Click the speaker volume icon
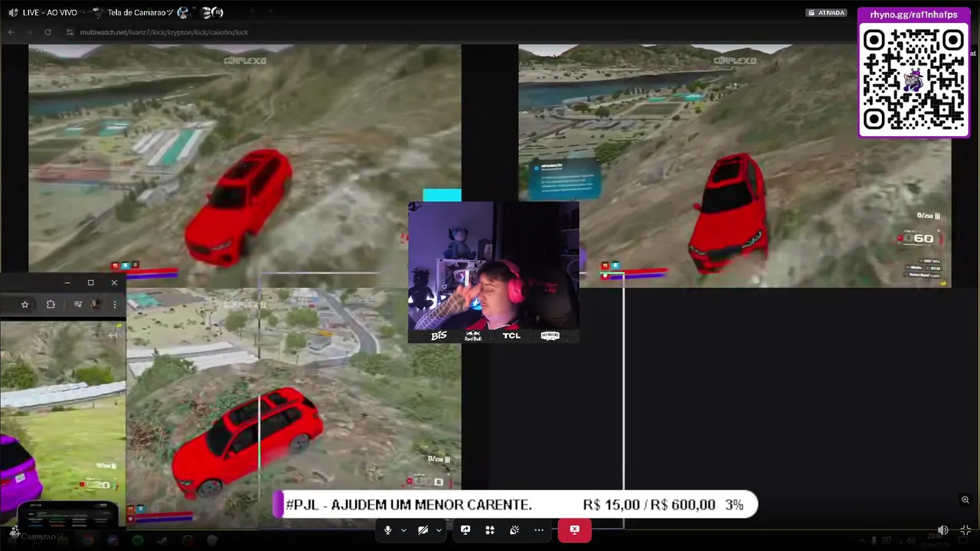The height and width of the screenshot is (551, 980). click(x=943, y=530)
